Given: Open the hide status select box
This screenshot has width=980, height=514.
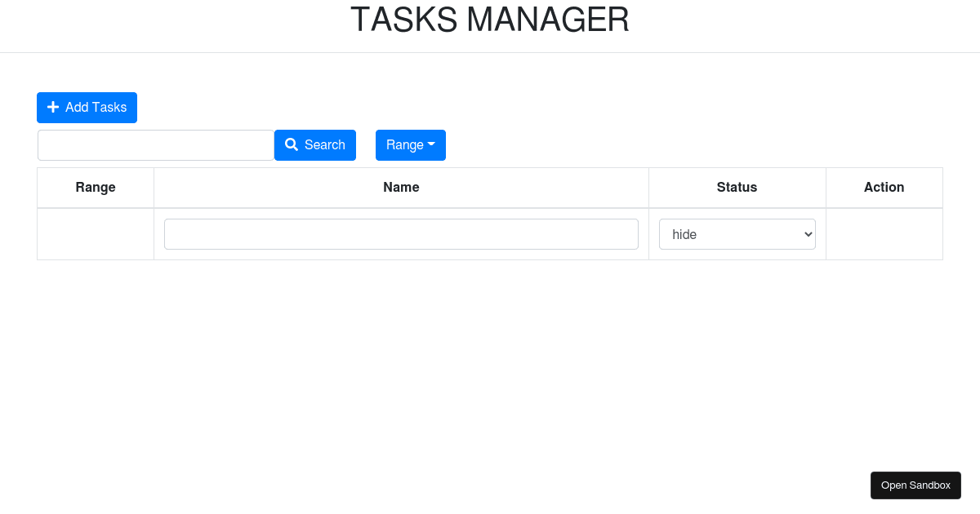Looking at the screenshot, I should tap(737, 234).
